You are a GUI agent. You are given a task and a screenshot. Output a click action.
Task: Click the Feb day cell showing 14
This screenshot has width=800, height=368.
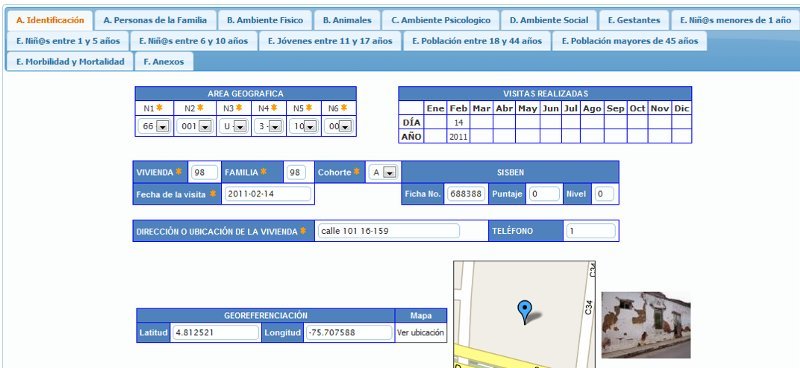[x=459, y=122]
